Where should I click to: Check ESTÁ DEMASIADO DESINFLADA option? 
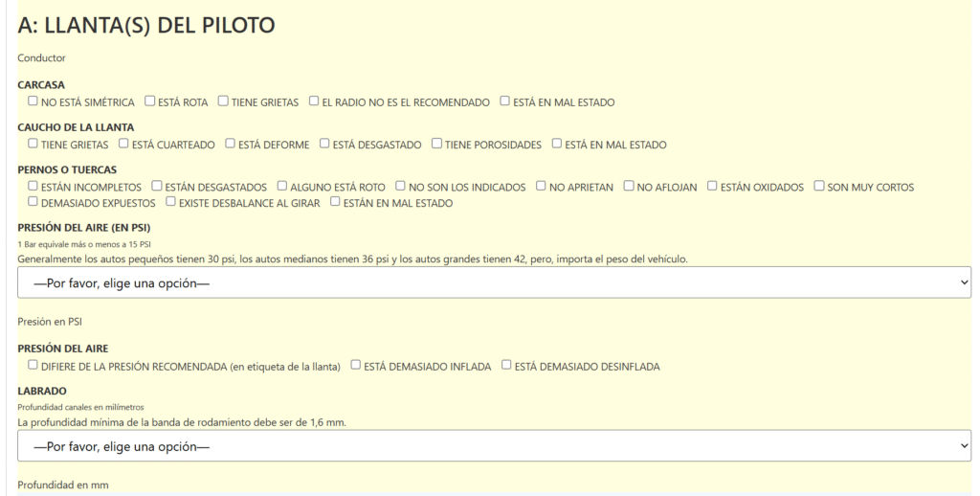tap(506, 365)
